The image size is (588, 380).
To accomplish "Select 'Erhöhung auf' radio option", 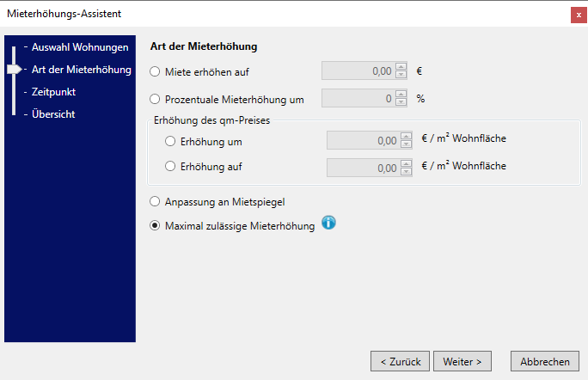I will tap(169, 166).
